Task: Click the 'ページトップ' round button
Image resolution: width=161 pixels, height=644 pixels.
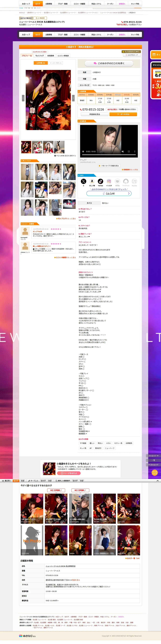Action: (155, 473)
